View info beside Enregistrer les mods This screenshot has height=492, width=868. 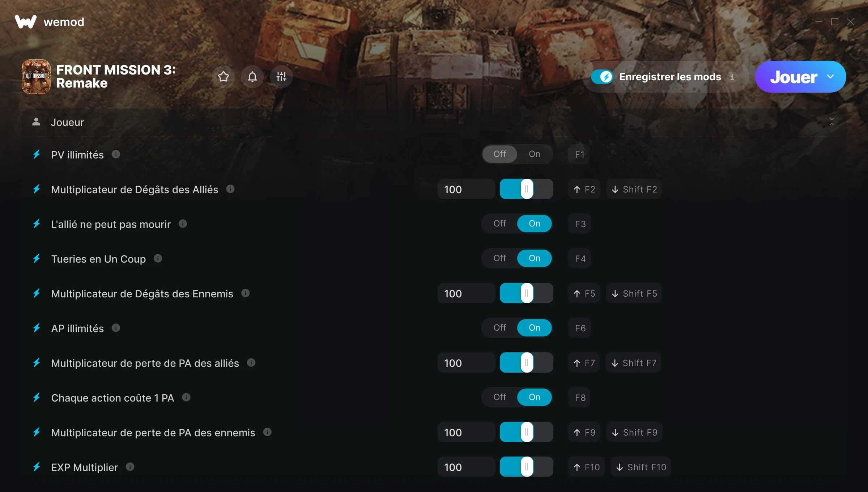pyautogui.click(x=732, y=77)
